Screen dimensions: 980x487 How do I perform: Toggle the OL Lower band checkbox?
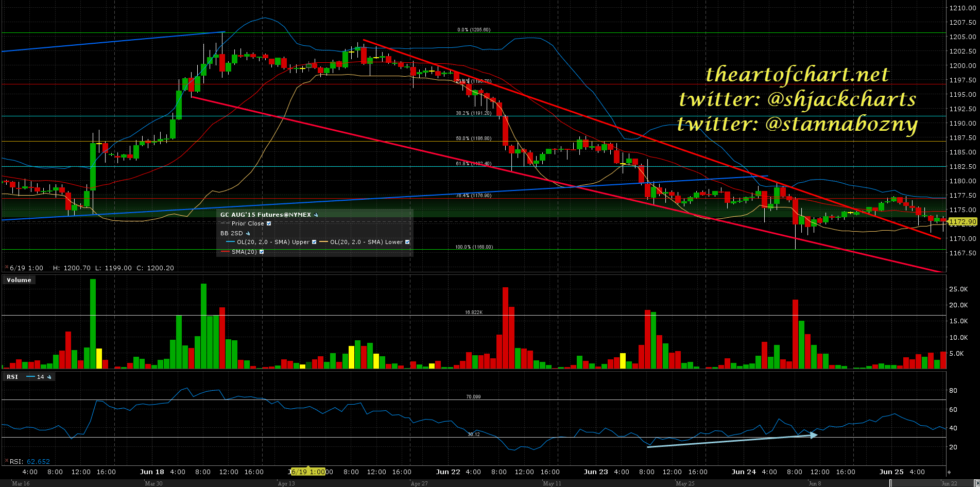pos(407,242)
